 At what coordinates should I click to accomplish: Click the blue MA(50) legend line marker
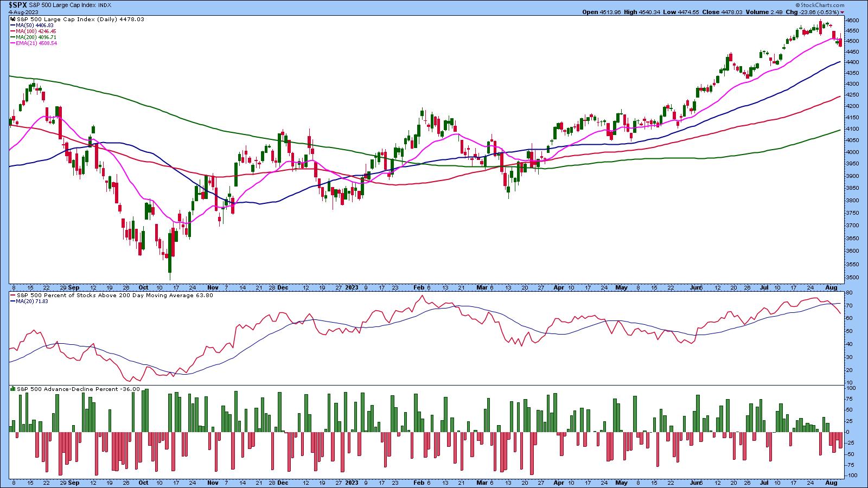point(12,25)
